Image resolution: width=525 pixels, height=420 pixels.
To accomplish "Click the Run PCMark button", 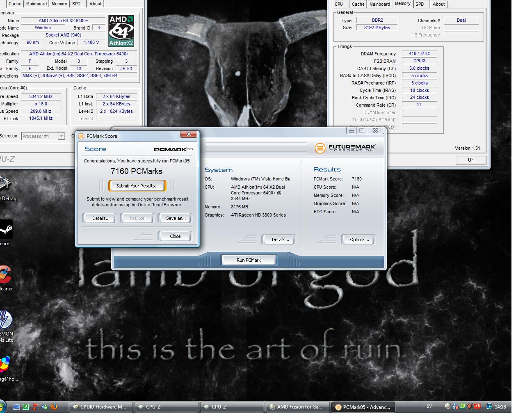I will pos(249,260).
